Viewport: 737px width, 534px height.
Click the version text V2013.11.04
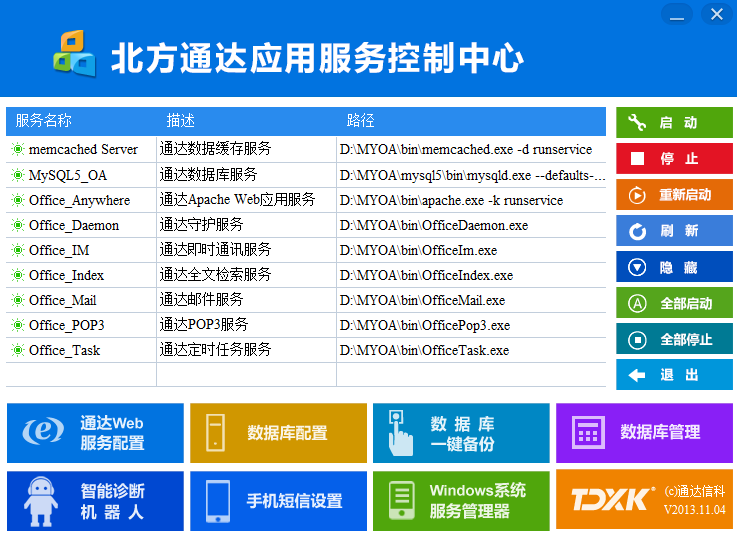[695, 510]
